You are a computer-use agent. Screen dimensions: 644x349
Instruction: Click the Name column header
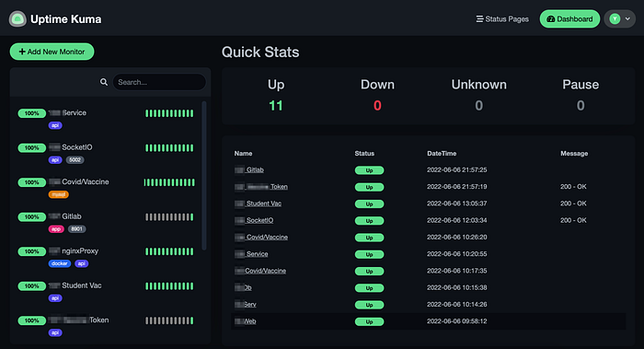(243, 154)
